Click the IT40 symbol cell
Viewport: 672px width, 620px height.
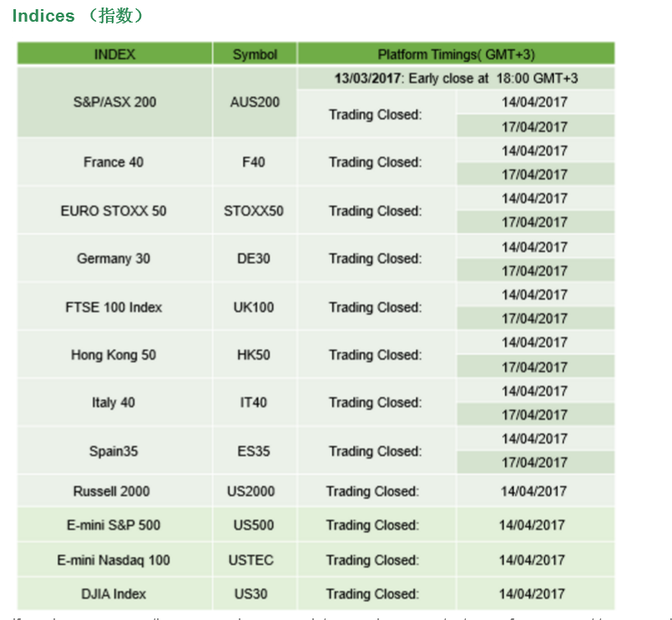(255, 402)
